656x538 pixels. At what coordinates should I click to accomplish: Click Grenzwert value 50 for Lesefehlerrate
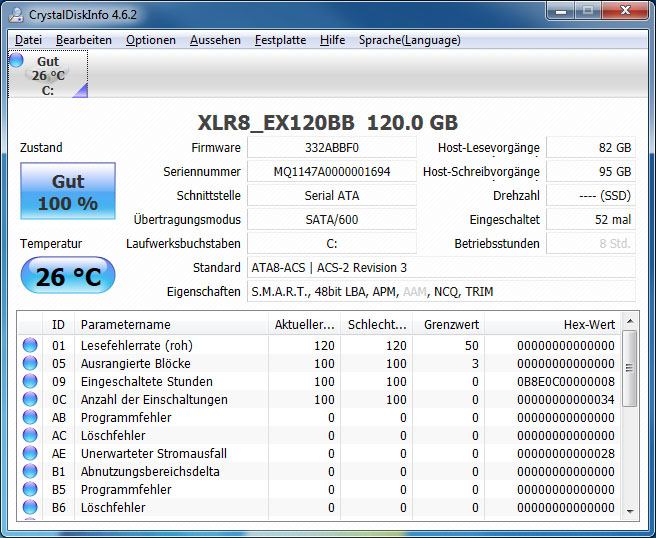click(472, 346)
